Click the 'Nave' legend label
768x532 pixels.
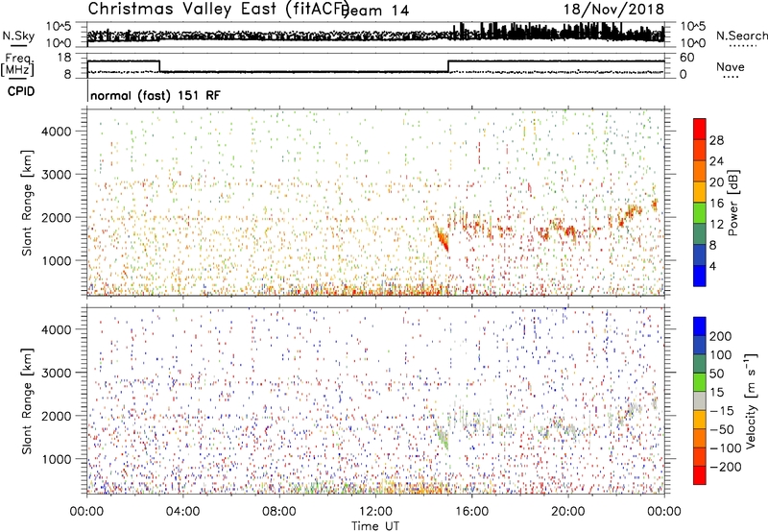click(731, 66)
